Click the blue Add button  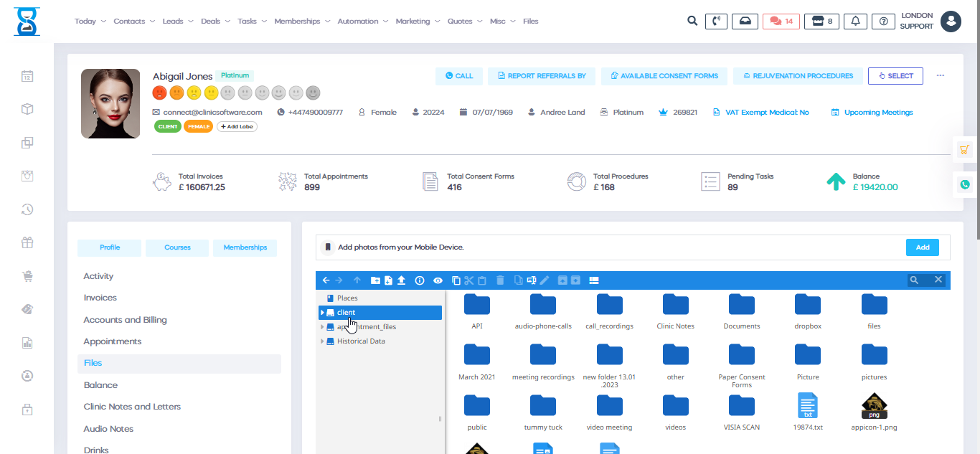click(923, 247)
